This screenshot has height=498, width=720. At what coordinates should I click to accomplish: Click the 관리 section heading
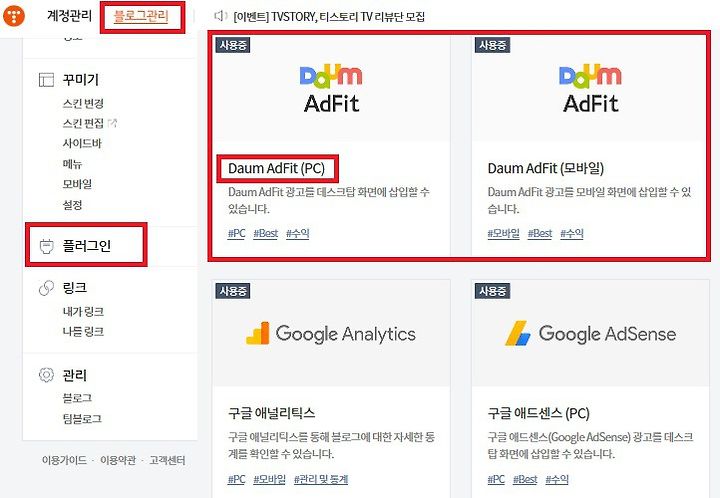[75, 375]
